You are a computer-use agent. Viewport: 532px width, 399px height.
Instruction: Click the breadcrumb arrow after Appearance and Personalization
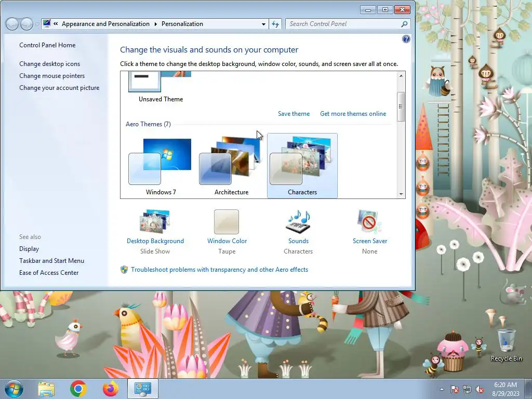coord(156,24)
